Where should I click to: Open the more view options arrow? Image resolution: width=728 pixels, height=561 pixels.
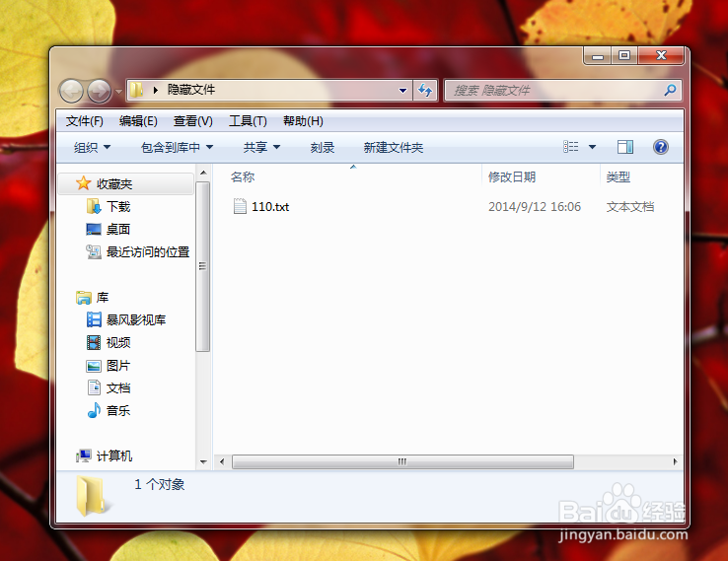[592, 147]
